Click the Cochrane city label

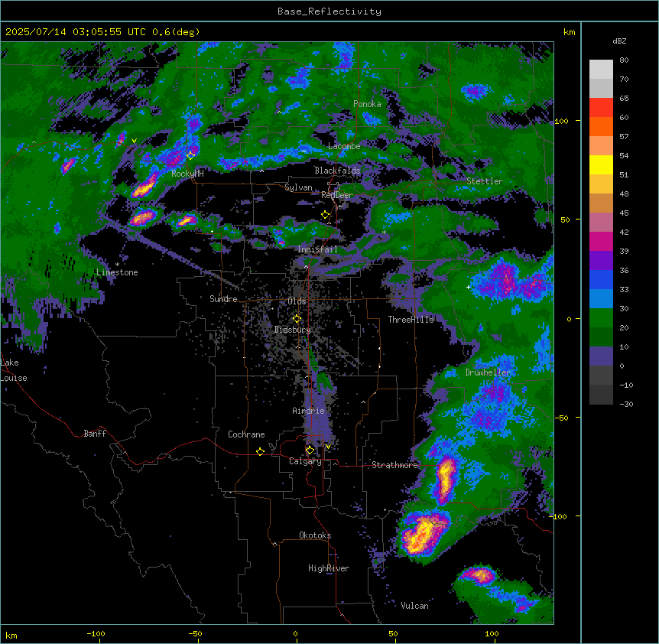click(x=246, y=434)
